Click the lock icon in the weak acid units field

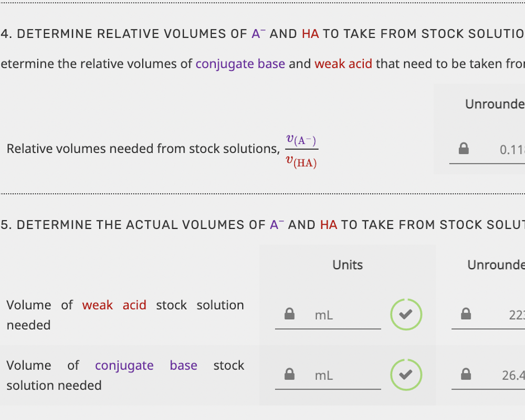[x=288, y=314]
